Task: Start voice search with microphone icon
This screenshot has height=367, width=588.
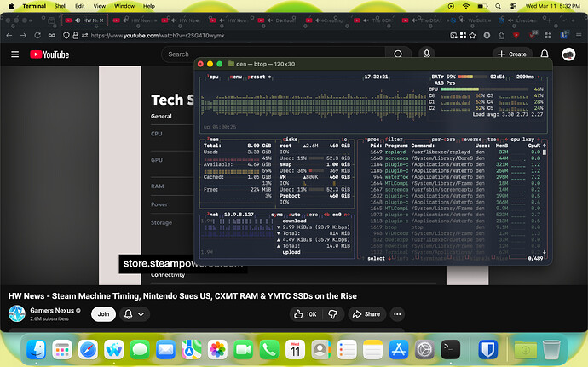Action: pos(426,54)
